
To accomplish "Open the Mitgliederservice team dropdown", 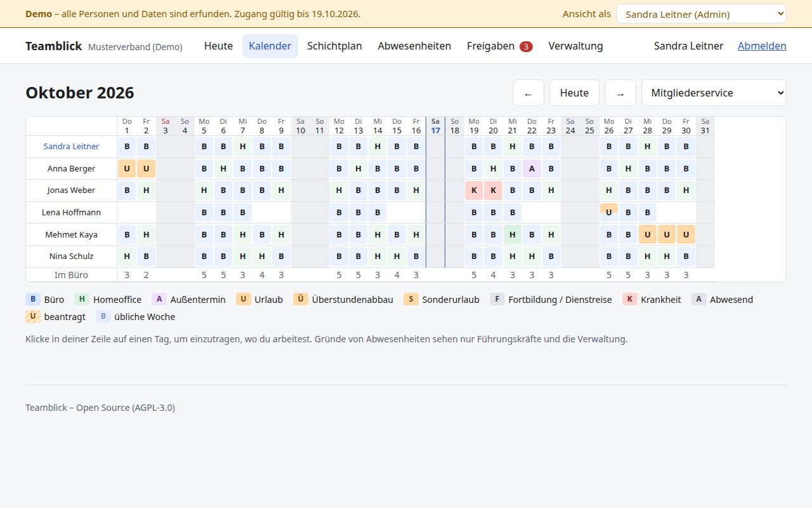I will (714, 93).
